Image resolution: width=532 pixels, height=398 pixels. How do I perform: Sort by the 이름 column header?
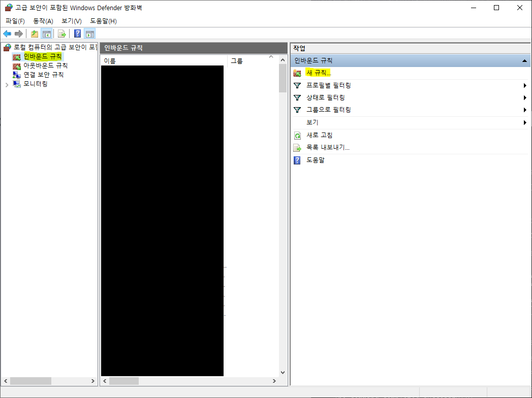164,61
